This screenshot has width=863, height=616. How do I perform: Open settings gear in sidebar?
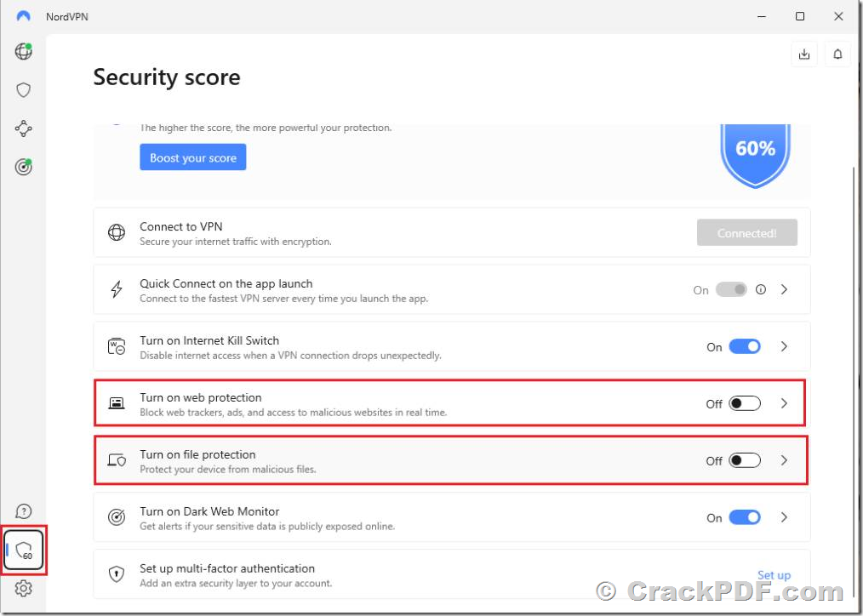(x=23, y=589)
